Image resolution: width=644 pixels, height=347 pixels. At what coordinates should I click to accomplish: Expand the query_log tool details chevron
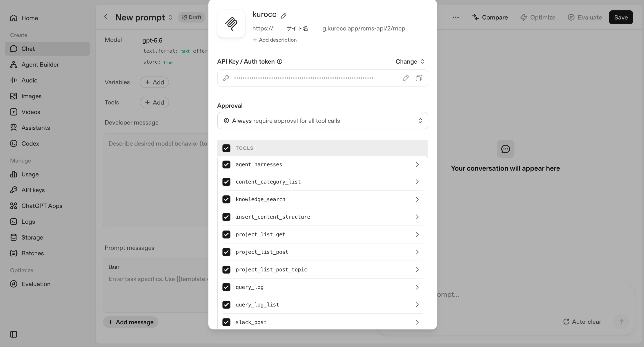417,287
